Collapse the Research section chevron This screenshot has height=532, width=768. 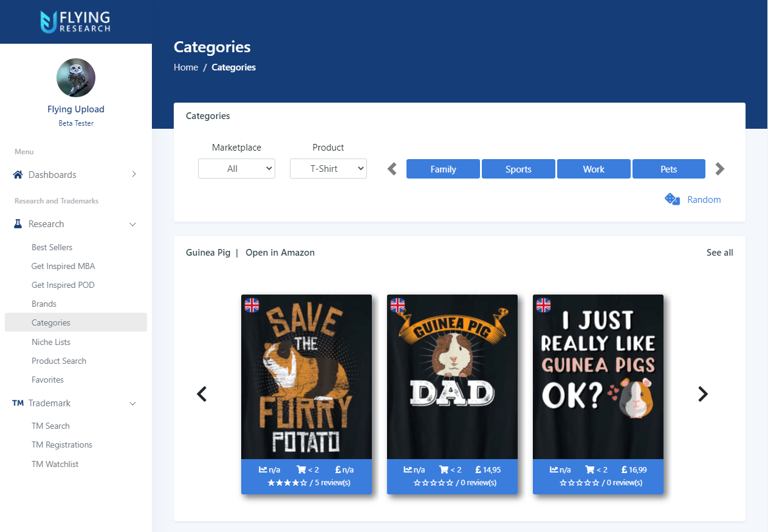(x=133, y=224)
